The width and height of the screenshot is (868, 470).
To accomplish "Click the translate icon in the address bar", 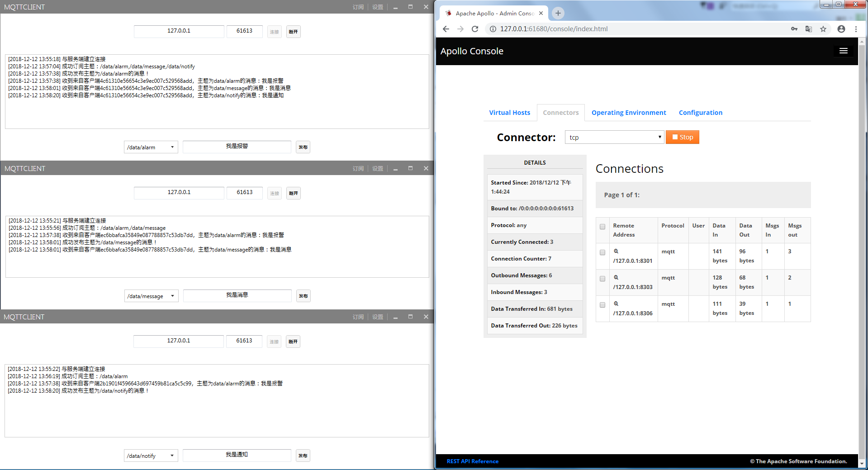I will [808, 28].
